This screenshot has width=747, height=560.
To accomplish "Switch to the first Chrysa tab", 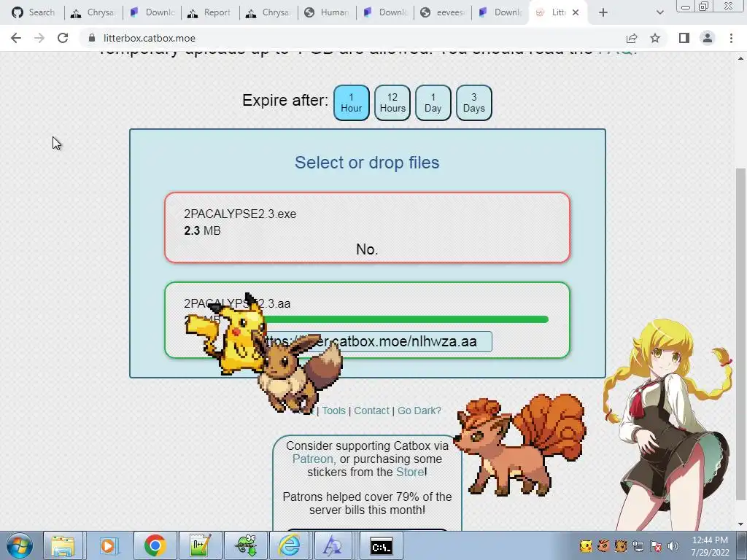I will (93, 12).
